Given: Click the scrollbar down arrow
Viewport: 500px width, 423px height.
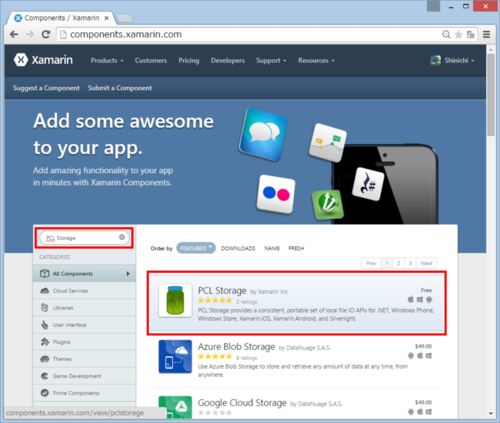Looking at the screenshot, I should click(x=491, y=413).
